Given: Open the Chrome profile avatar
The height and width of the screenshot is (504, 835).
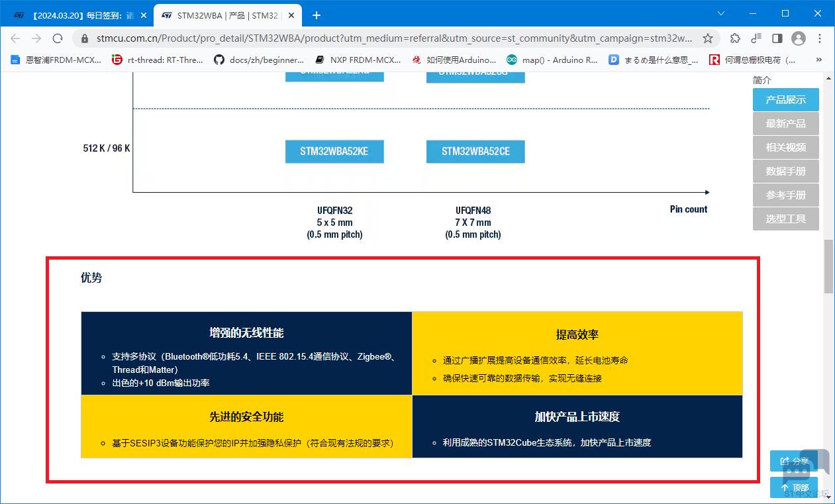Looking at the screenshot, I should click(799, 38).
